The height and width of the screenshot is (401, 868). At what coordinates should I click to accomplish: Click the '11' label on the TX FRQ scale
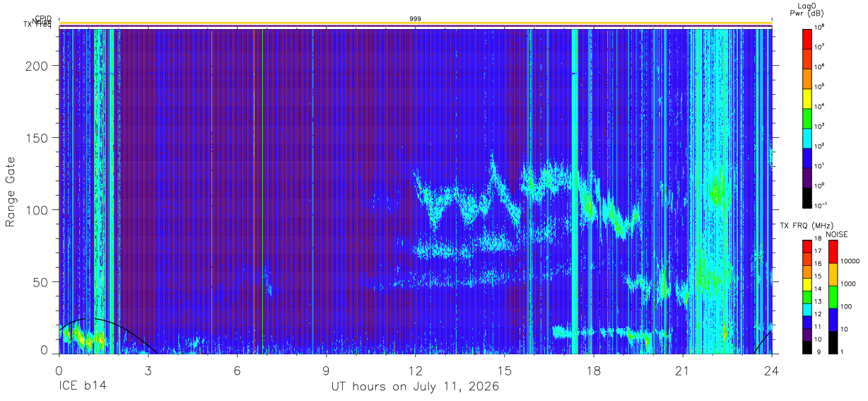pyautogui.click(x=818, y=327)
